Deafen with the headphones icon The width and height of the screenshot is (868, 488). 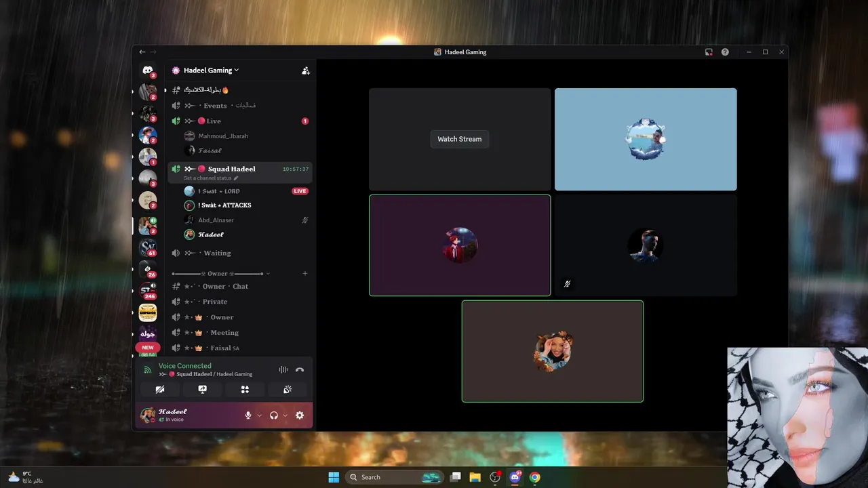[x=274, y=415]
